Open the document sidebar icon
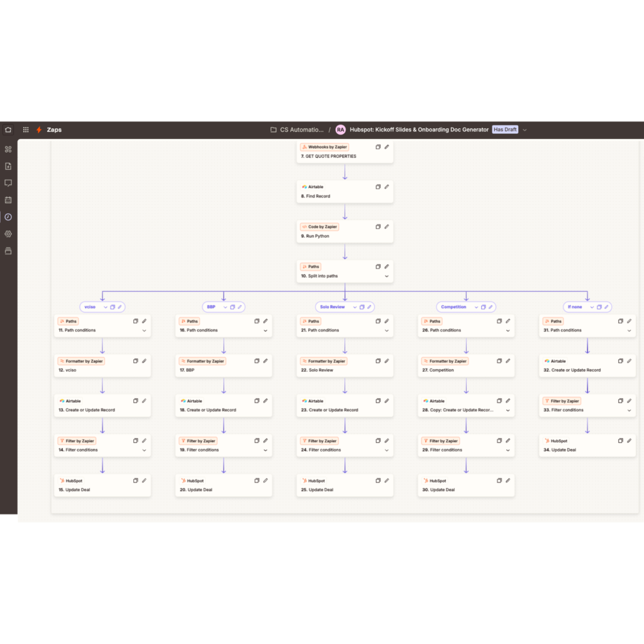The width and height of the screenshot is (644, 644). 8,166
